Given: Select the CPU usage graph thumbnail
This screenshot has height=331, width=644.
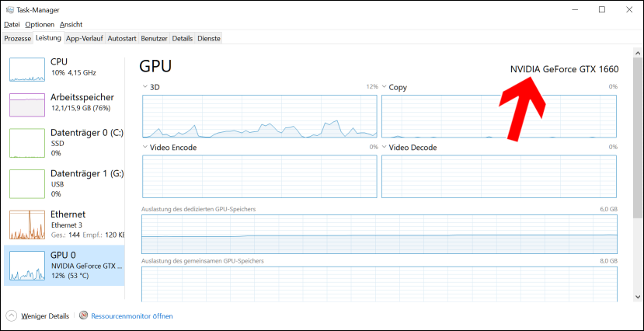Looking at the screenshot, I should tap(28, 69).
